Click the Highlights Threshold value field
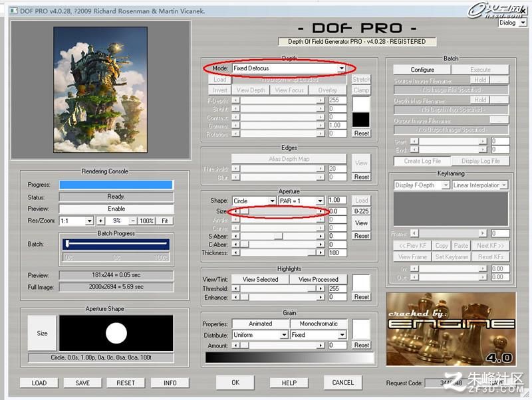The image size is (532, 400). tap(338, 288)
